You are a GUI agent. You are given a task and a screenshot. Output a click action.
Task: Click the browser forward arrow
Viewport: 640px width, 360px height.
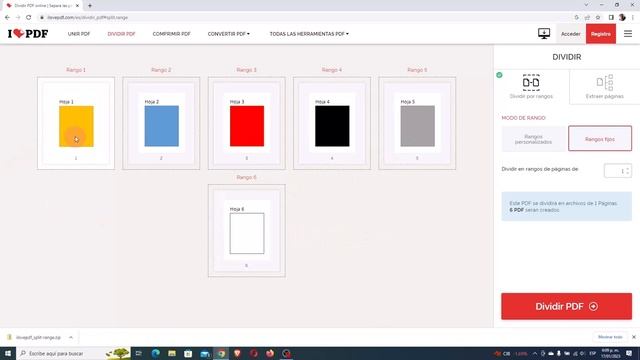point(18,18)
